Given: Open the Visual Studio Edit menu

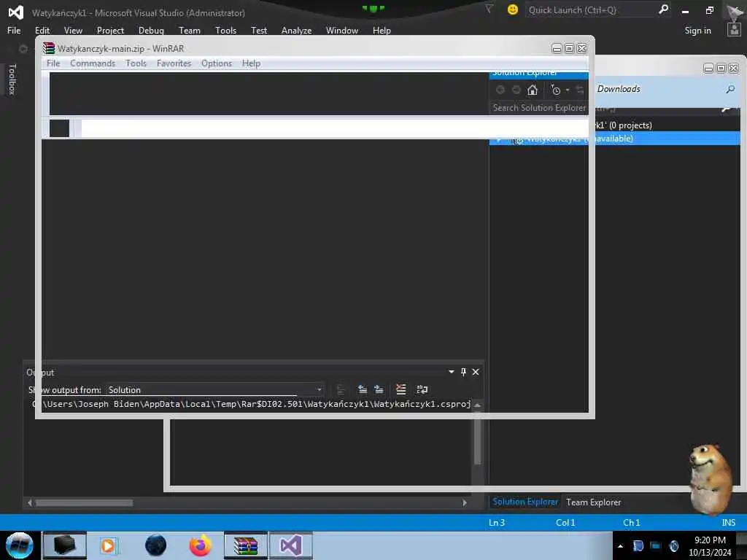Looking at the screenshot, I should pos(42,31).
